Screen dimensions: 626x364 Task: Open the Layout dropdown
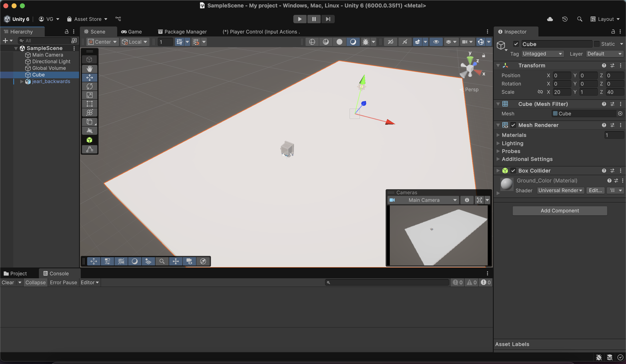[x=605, y=19]
